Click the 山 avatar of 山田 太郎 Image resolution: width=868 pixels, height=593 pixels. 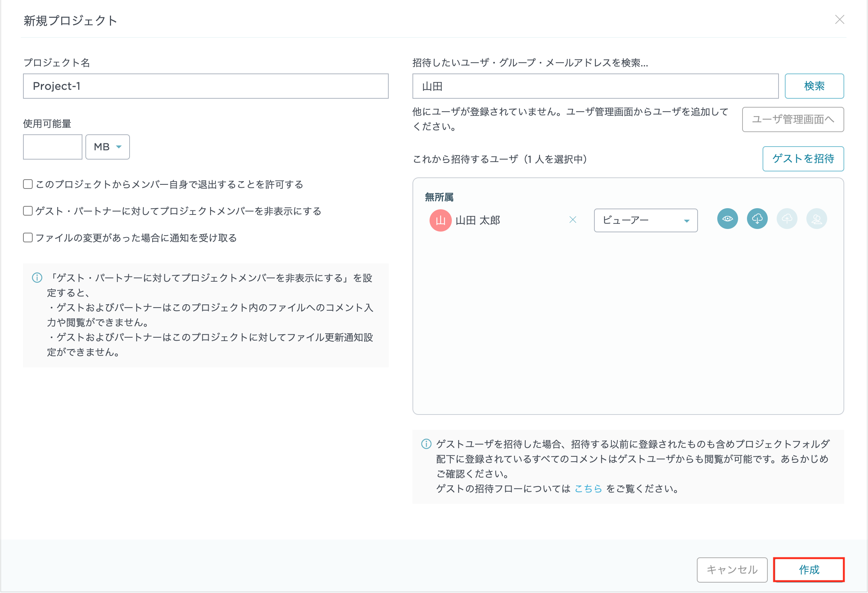tap(440, 220)
